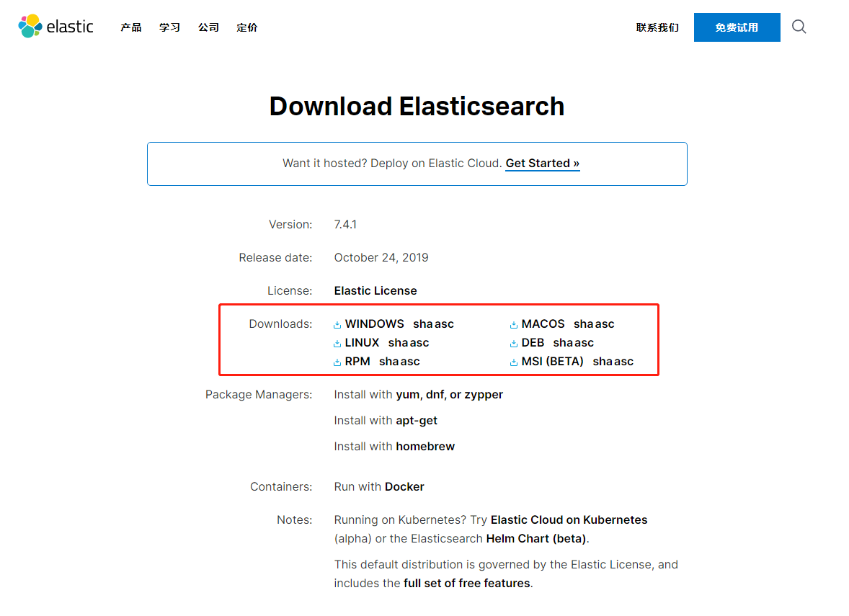The image size is (849, 616).
Task: Click the download icon beside LINUX
Action: pos(337,344)
